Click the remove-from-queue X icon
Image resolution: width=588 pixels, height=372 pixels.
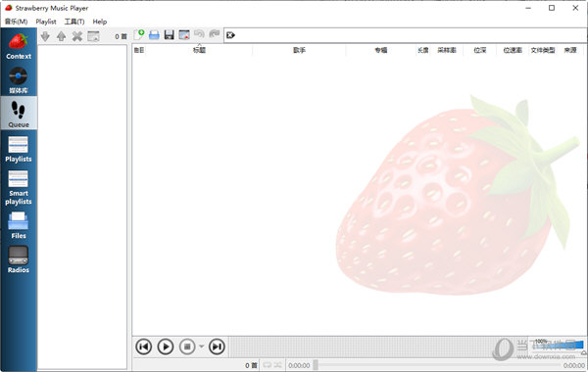pos(77,36)
